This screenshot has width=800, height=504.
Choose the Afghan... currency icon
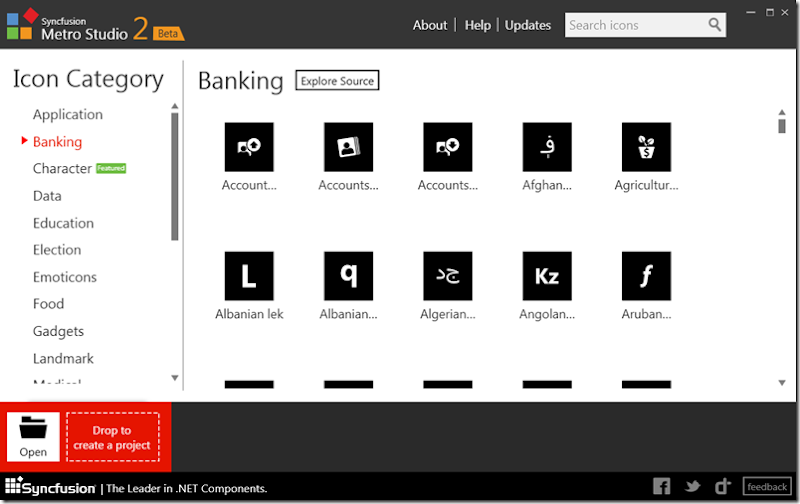point(547,147)
